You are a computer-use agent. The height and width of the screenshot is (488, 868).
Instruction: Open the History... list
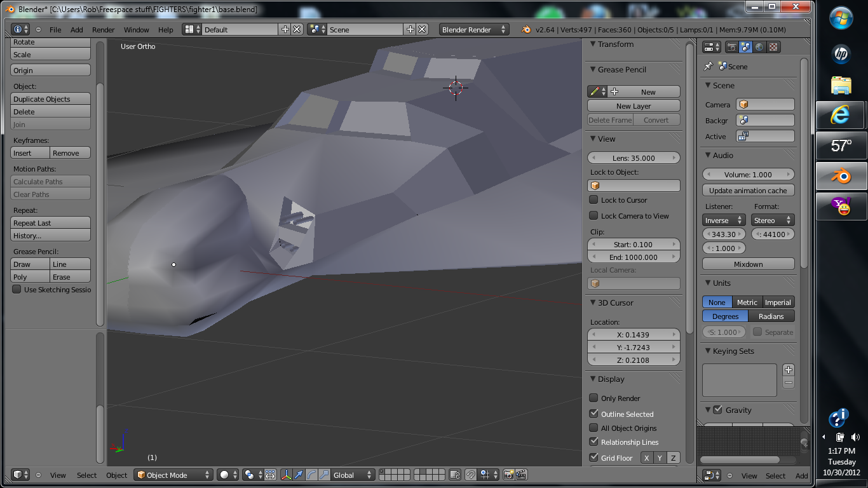[51, 235]
